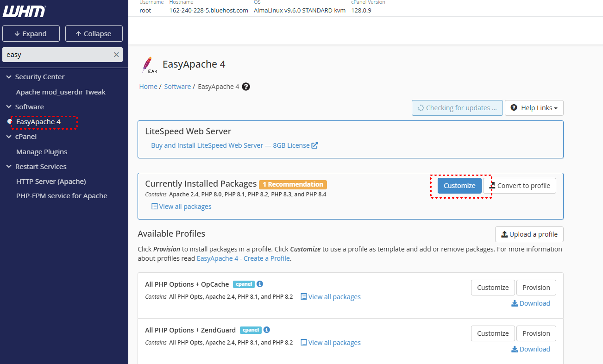This screenshot has width=603, height=364.
Task: Open Manage Plugins
Action: [42, 152]
